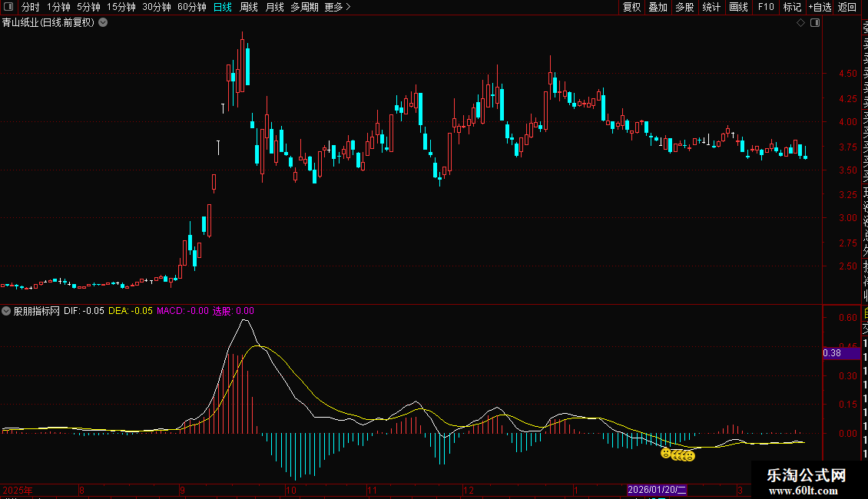Add stock with +自选 button

coord(819,7)
